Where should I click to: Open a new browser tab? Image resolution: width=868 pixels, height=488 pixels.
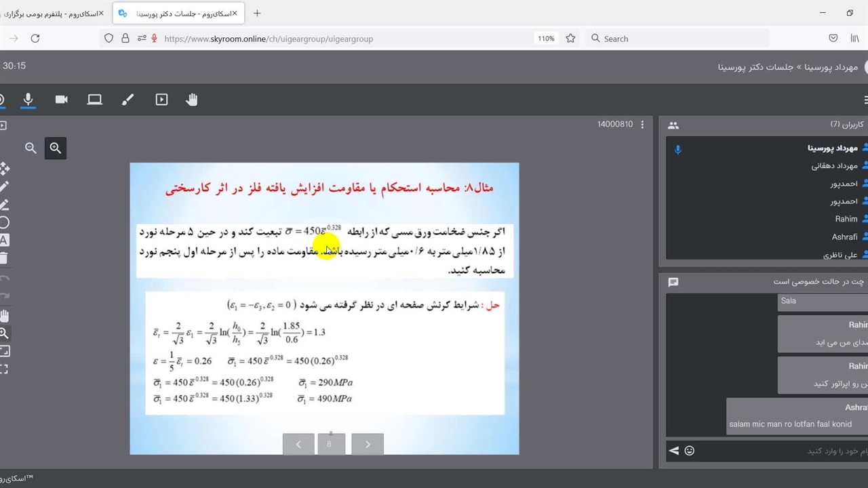[x=257, y=14]
